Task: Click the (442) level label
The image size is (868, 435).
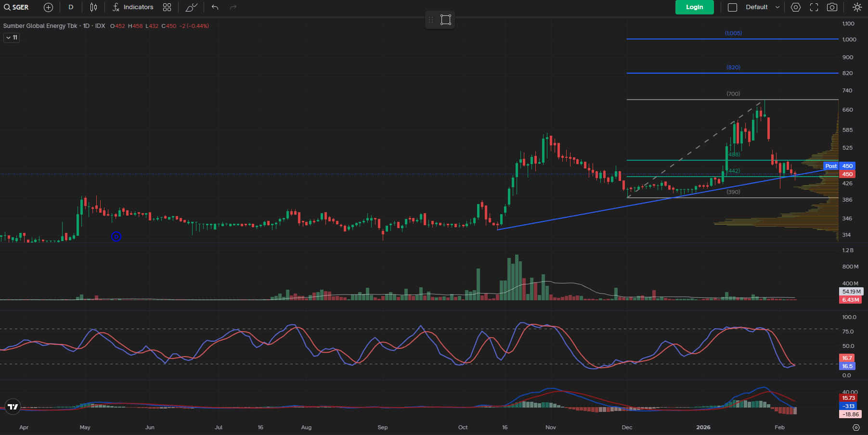Action: (734, 171)
